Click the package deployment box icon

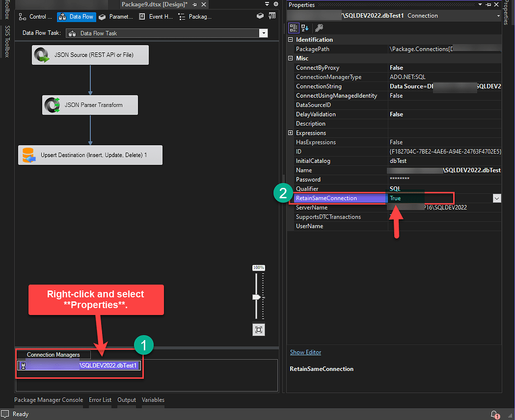coord(260,16)
